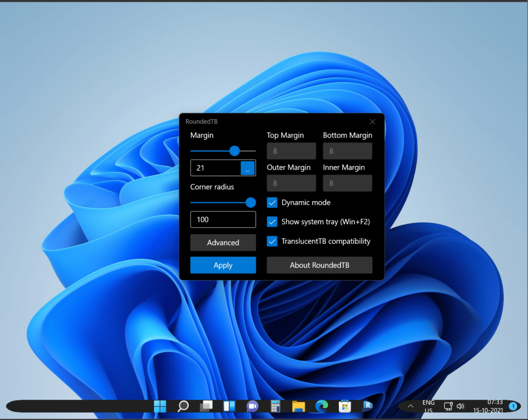Close the RoundedTB window
This screenshot has width=528, height=420.
372,122
